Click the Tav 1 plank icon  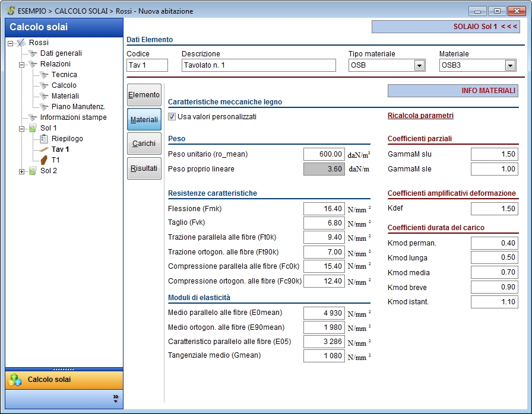tap(44, 149)
